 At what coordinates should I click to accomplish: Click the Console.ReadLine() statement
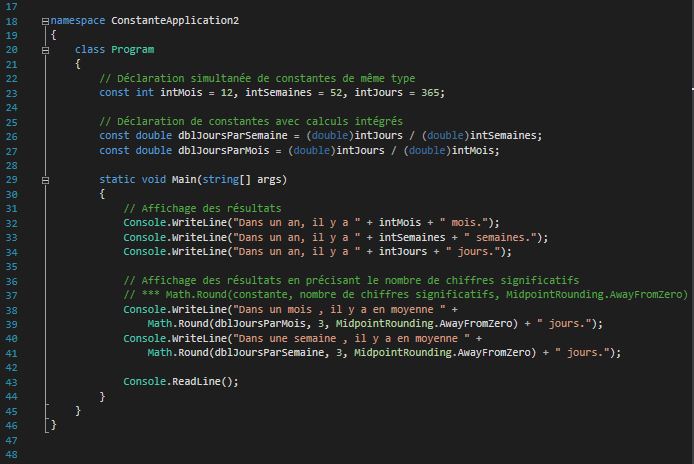click(x=181, y=381)
